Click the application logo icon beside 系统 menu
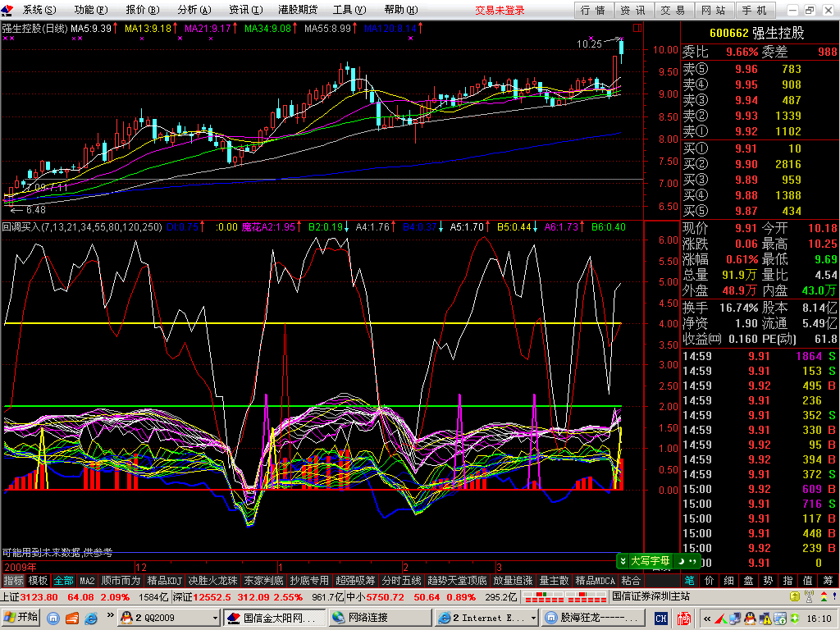This screenshot has height=630, width=840. click(x=7, y=10)
